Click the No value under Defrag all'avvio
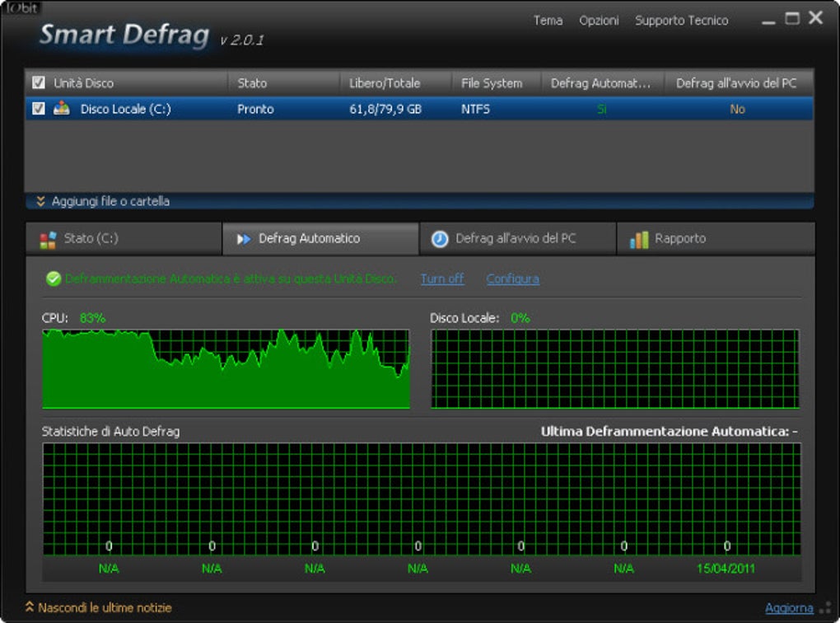840x623 pixels. [737, 109]
